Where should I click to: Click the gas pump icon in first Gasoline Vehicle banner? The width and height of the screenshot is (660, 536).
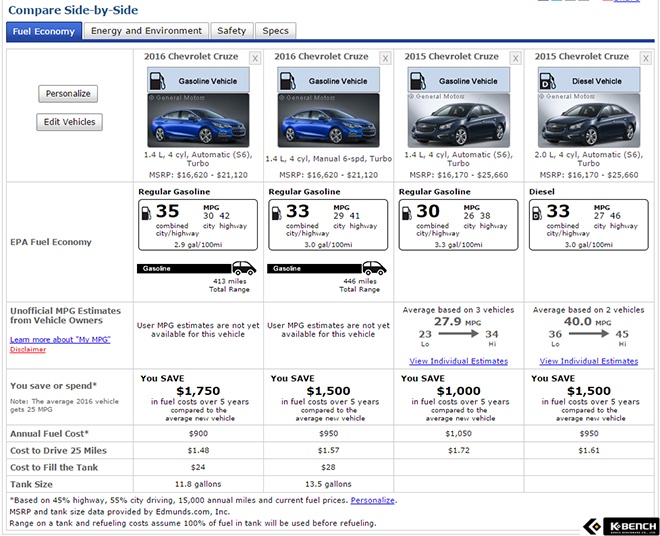pyautogui.click(x=157, y=81)
